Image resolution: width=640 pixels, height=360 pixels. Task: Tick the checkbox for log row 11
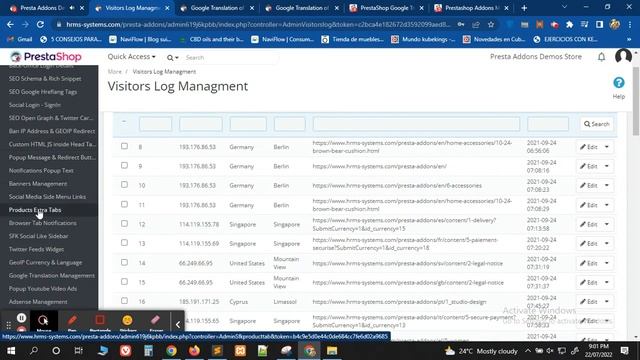click(124, 204)
